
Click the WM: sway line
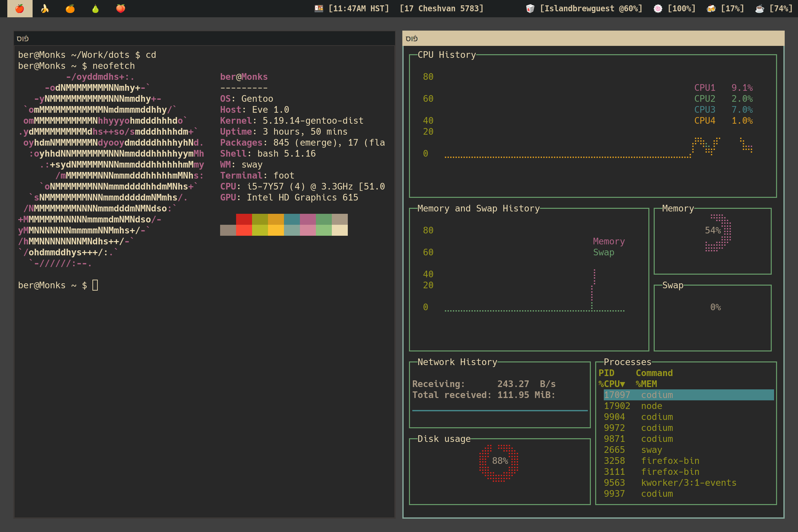[241, 164]
